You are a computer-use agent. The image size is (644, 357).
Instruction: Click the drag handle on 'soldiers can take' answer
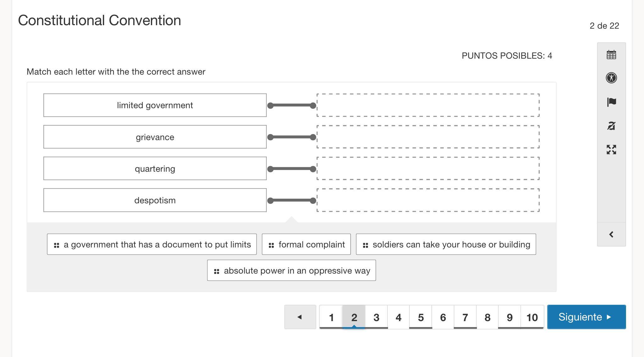tap(365, 245)
